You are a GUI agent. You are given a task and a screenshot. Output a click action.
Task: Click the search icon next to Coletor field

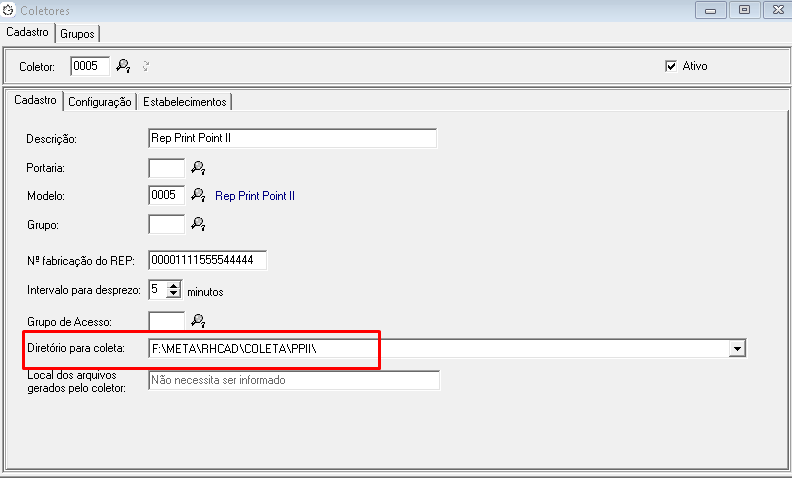point(123,66)
